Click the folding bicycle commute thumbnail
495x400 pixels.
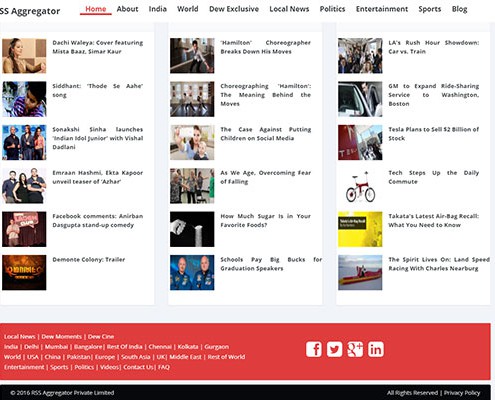360,186
